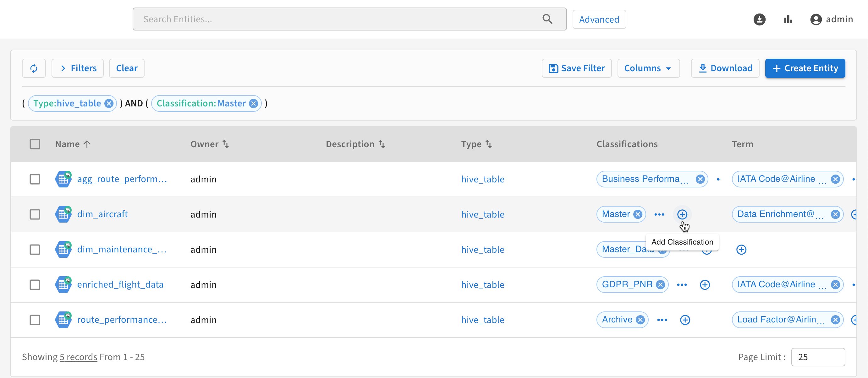Remove Type:hive_table filter chip
868x378 pixels.
(x=108, y=103)
